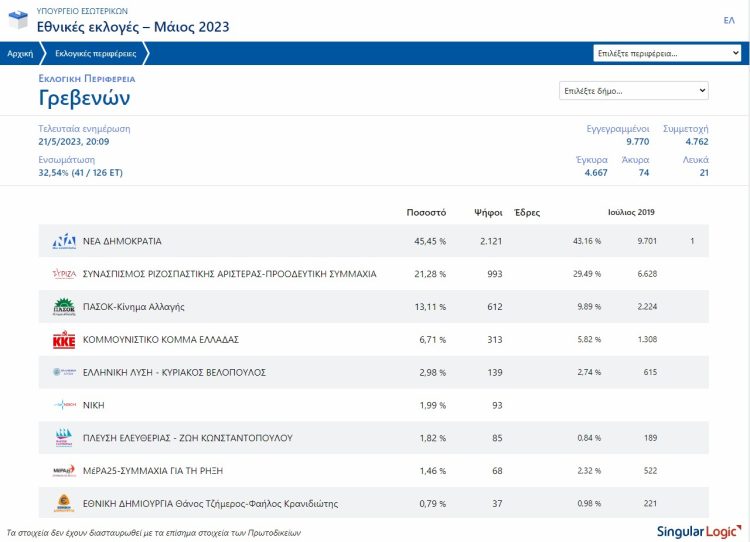Go to the Αρχική breadcrumb
750x542 pixels.
tap(20, 54)
